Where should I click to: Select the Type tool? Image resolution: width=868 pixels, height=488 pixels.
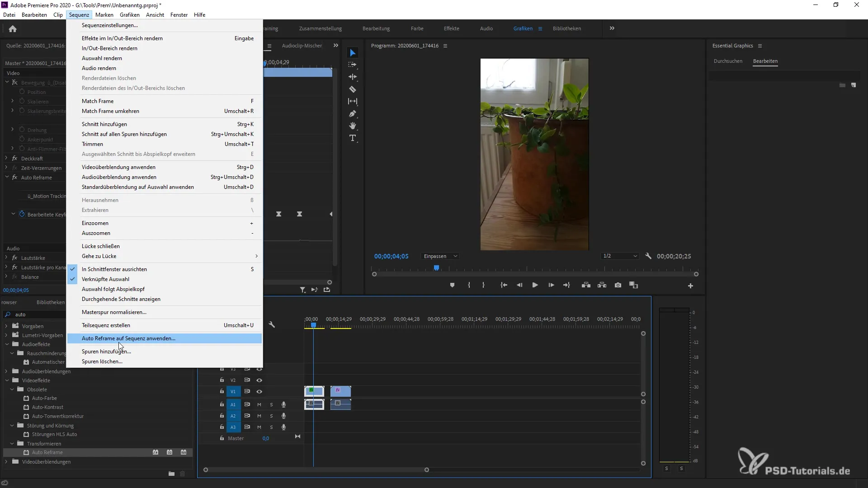353,138
